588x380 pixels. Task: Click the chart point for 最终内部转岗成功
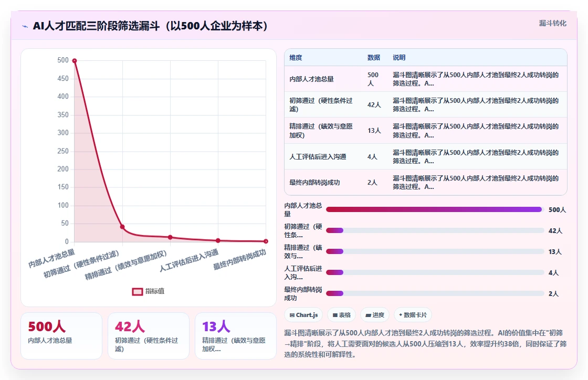[x=266, y=241]
